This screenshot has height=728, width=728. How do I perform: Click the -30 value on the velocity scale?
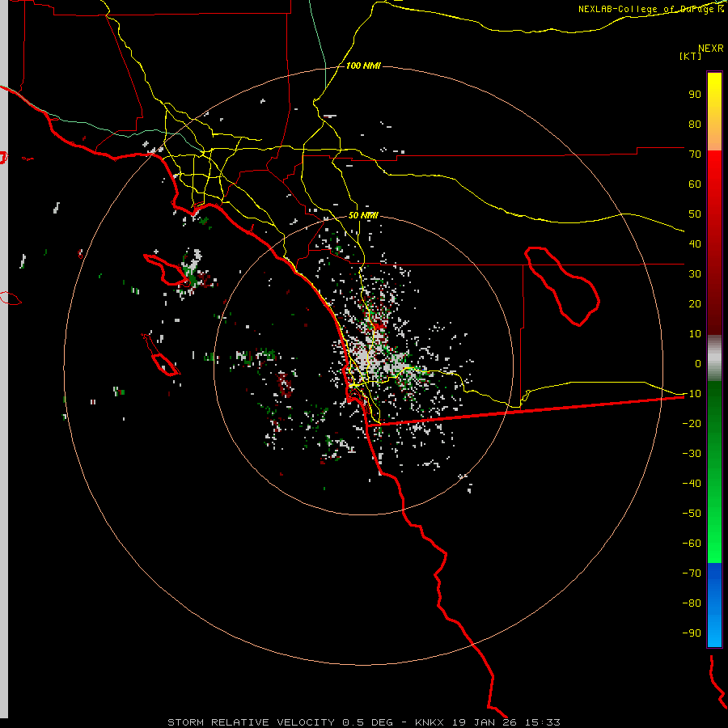tap(692, 454)
